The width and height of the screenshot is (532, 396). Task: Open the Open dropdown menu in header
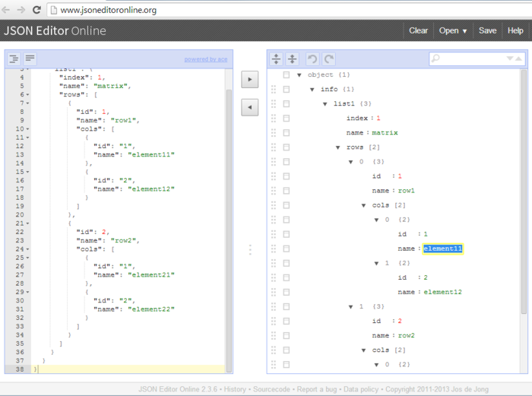[453, 30]
